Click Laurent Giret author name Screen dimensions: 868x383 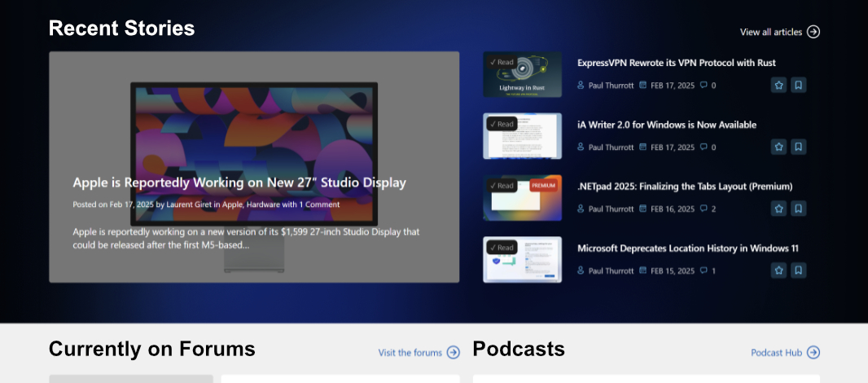pyautogui.click(x=188, y=205)
